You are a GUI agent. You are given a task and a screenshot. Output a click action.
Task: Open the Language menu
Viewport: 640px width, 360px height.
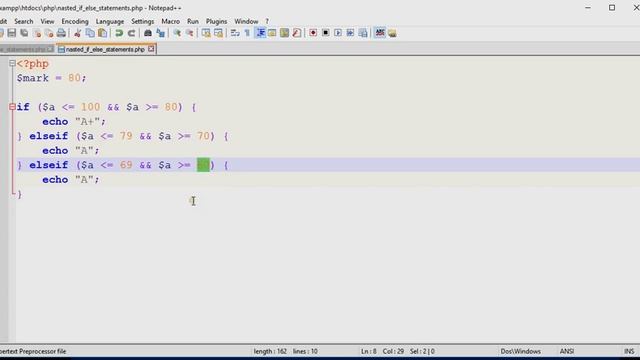(110, 21)
